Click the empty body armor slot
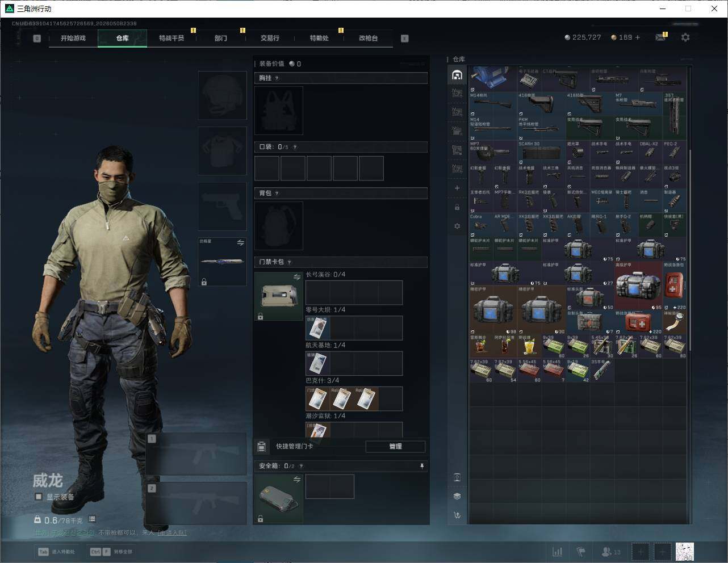 [x=223, y=151]
